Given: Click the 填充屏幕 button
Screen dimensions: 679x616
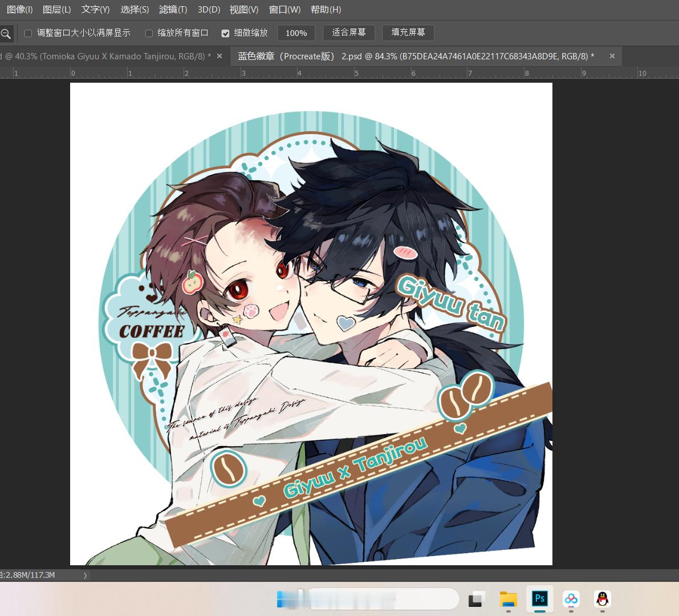Looking at the screenshot, I should pos(408,33).
